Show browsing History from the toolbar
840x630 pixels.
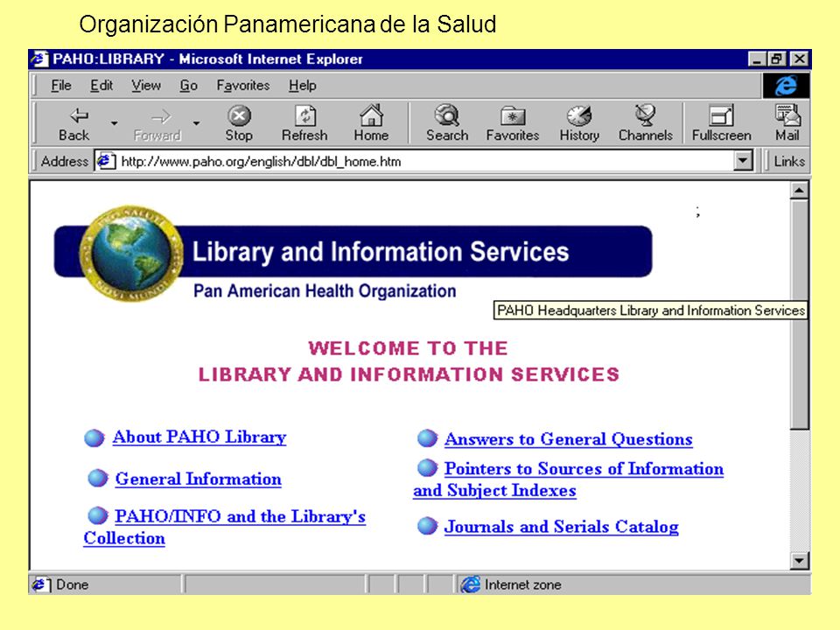coord(579,123)
